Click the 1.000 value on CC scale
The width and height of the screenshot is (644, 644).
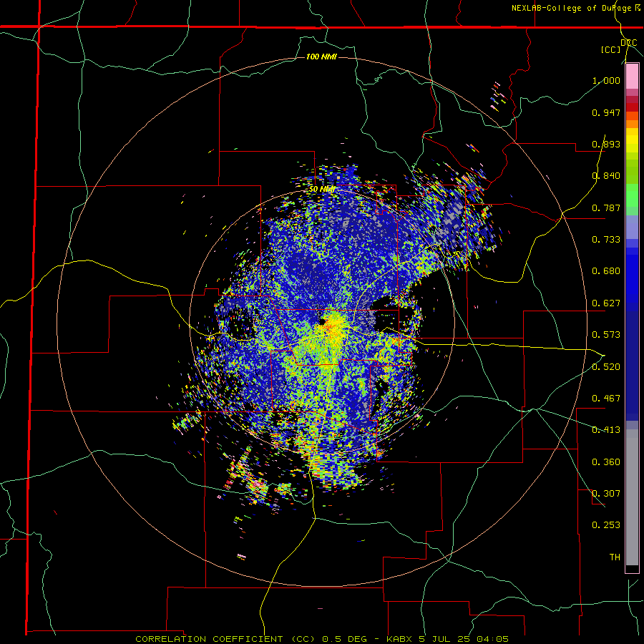coord(606,80)
